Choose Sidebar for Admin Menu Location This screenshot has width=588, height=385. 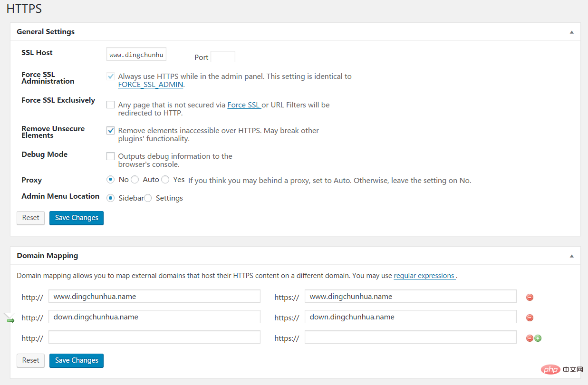coord(110,198)
